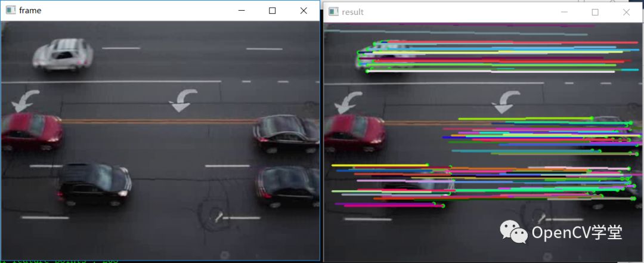Click the silver car in frame window

63,55
